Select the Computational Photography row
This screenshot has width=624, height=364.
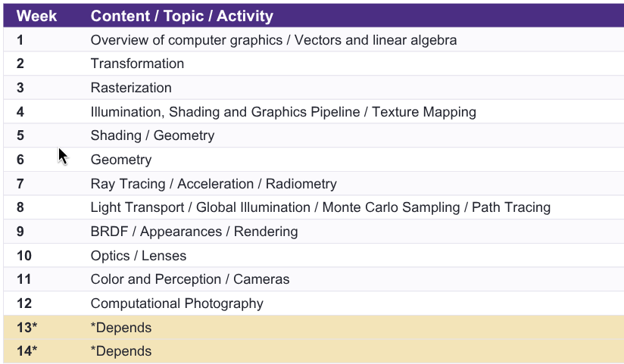[x=314, y=303]
